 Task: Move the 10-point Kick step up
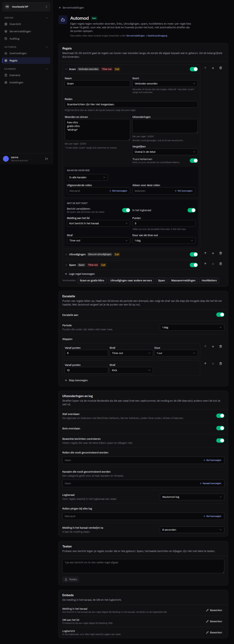click(x=205, y=364)
